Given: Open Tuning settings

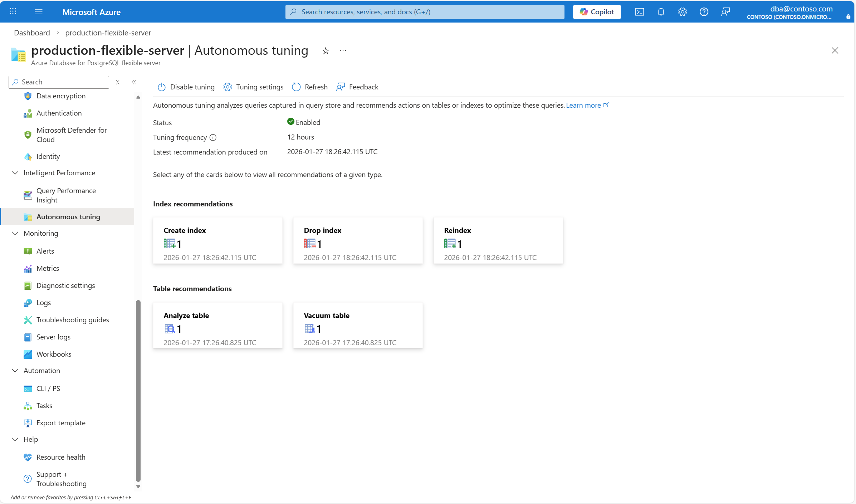Looking at the screenshot, I should (253, 87).
